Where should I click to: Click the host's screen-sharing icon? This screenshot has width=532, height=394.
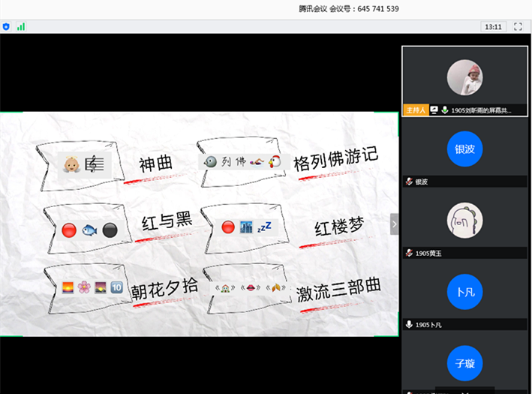point(434,110)
